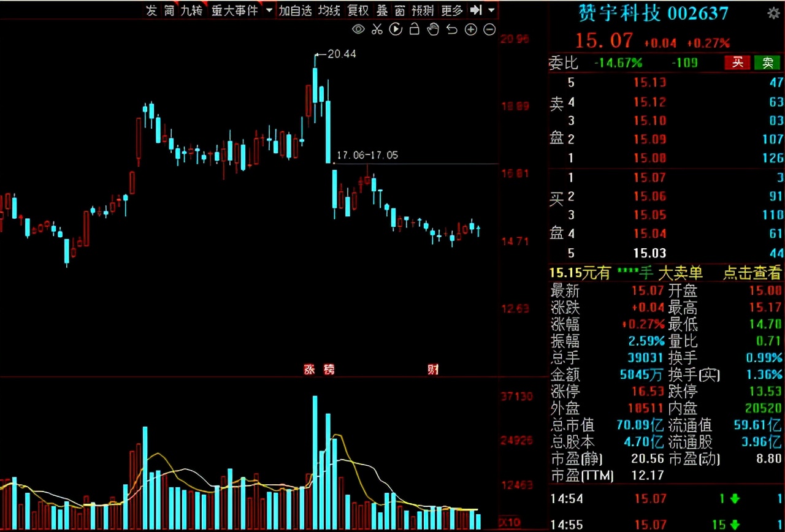Select sell level 1 price 15.08
Image resolution: width=785 pixels, height=532 pixels.
(649, 158)
